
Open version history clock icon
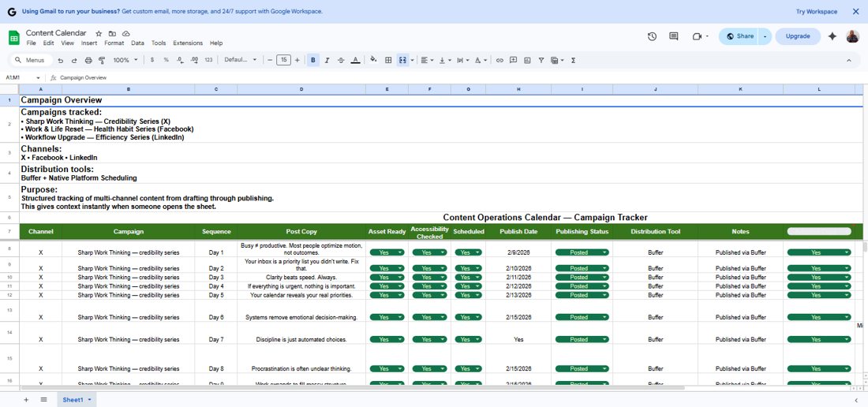click(652, 36)
